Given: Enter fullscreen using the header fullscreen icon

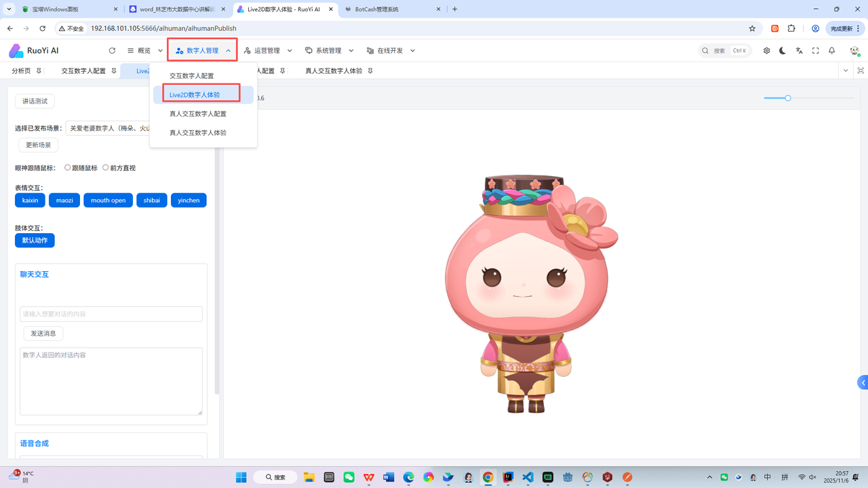Looking at the screenshot, I should click(x=815, y=51).
